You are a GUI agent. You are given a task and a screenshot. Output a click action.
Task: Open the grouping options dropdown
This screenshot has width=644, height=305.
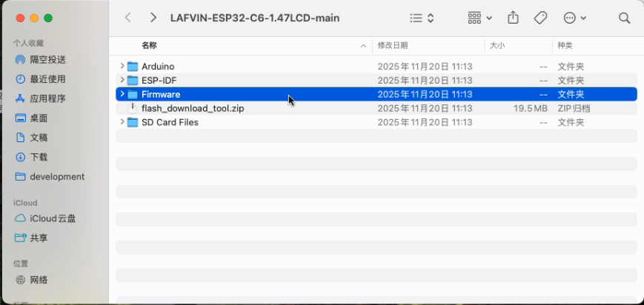(479, 18)
